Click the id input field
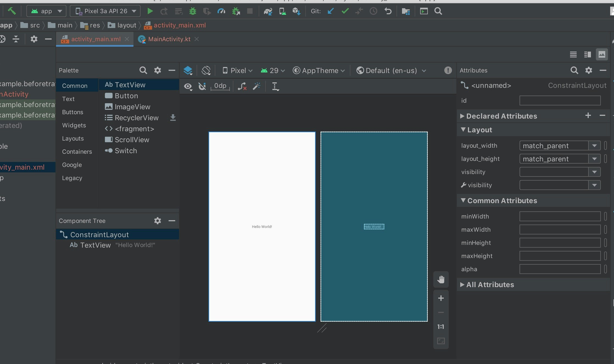 (560, 100)
